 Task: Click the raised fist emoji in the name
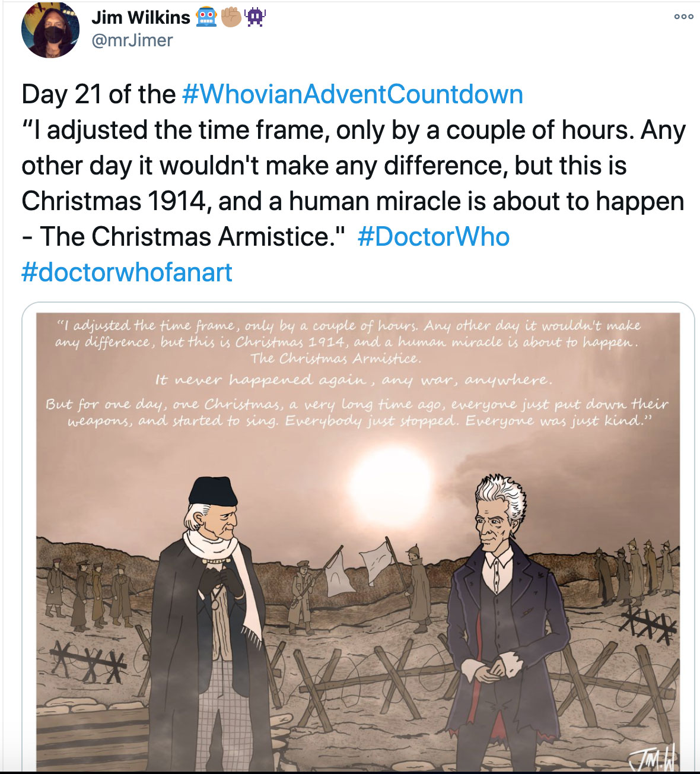tap(231, 17)
